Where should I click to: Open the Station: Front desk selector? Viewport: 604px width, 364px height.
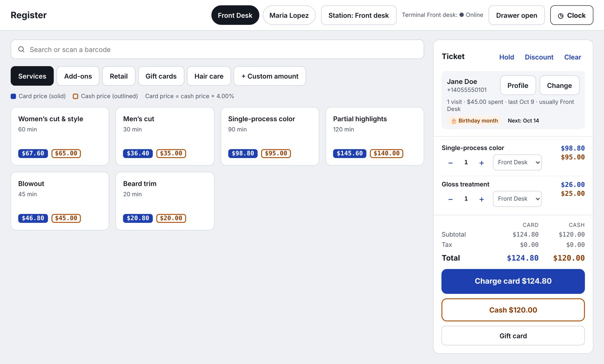358,15
